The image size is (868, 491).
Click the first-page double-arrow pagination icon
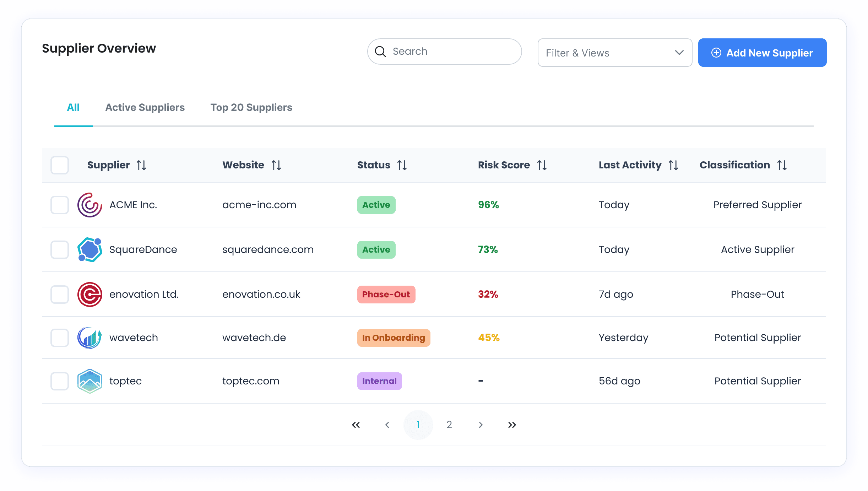pyautogui.click(x=356, y=425)
